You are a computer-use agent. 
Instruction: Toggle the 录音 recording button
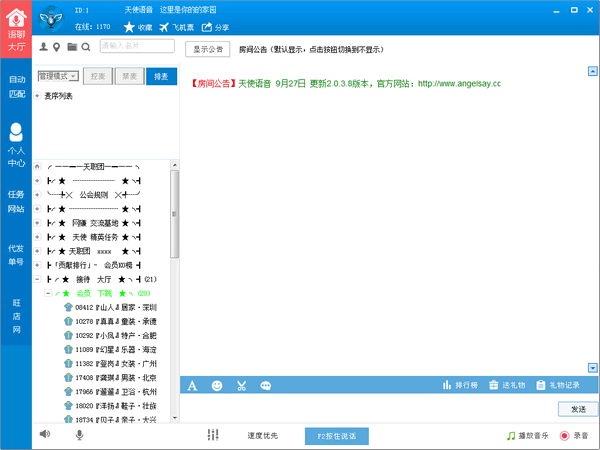click(573, 435)
